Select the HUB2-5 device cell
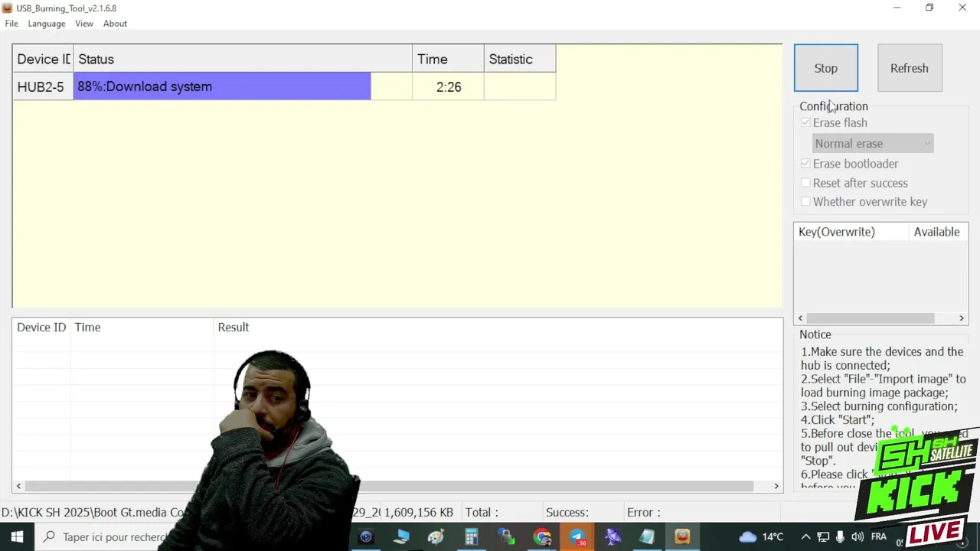 [43, 86]
